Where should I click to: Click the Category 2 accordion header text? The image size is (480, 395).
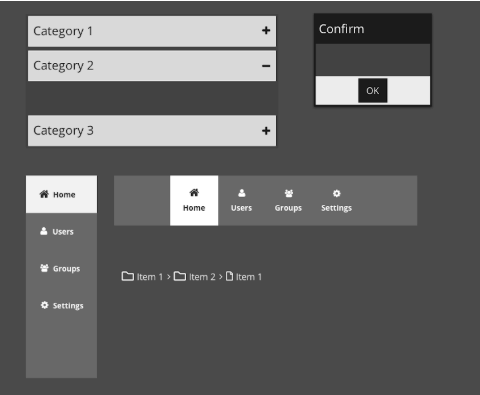point(63,66)
